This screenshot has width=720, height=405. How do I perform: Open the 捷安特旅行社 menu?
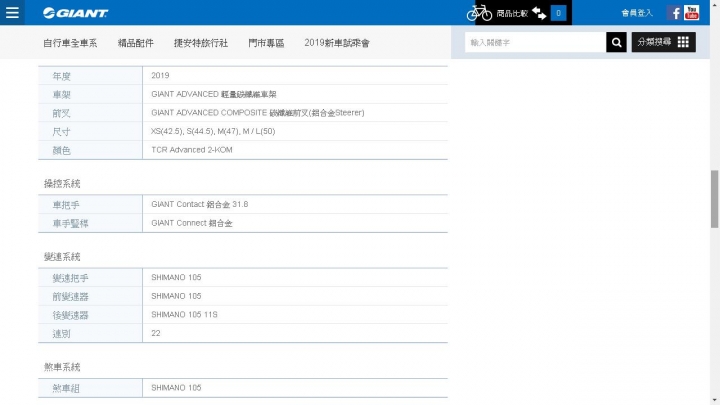tap(201, 43)
